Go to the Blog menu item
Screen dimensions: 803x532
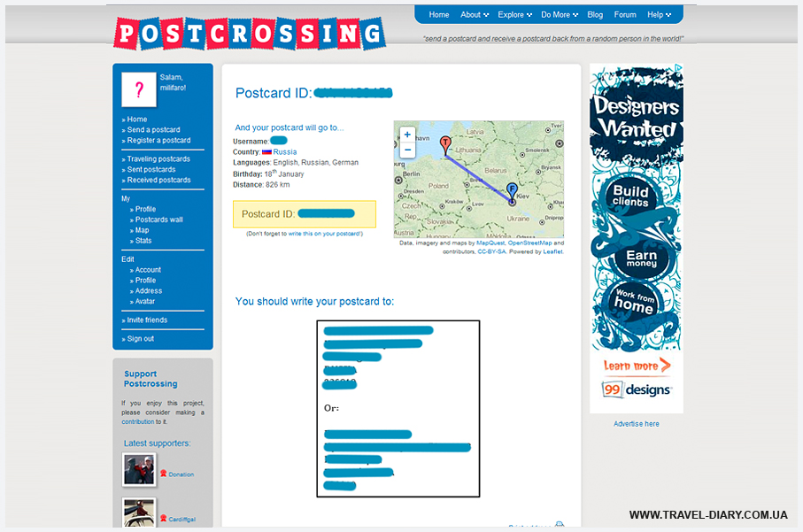(595, 15)
